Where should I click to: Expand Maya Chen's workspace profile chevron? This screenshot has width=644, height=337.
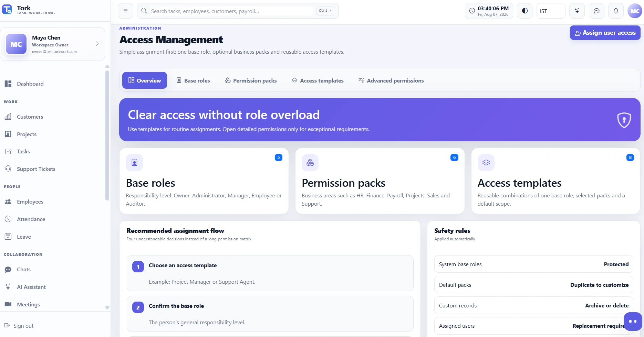97,44
